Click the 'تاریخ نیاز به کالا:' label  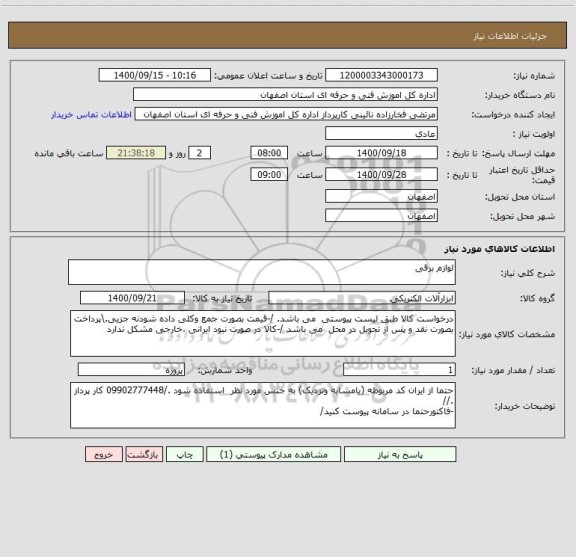click(x=222, y=298)
